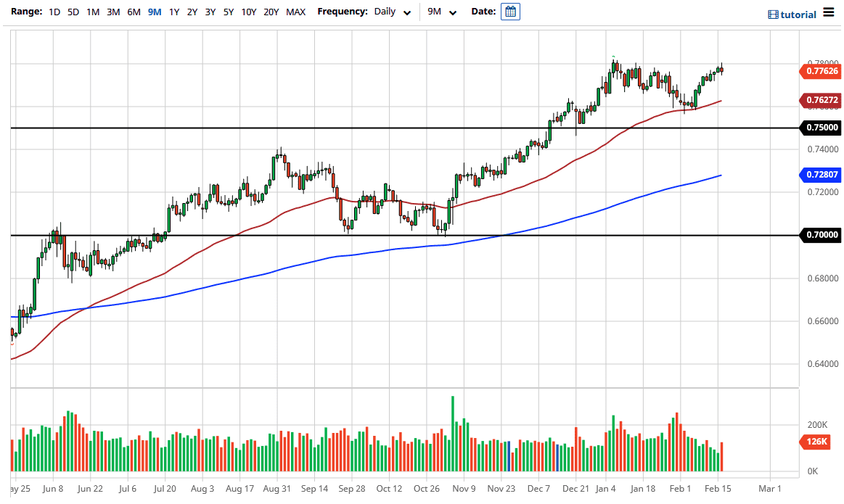
Task: Open the Date calendar picker icon
Action: (510, 11)
